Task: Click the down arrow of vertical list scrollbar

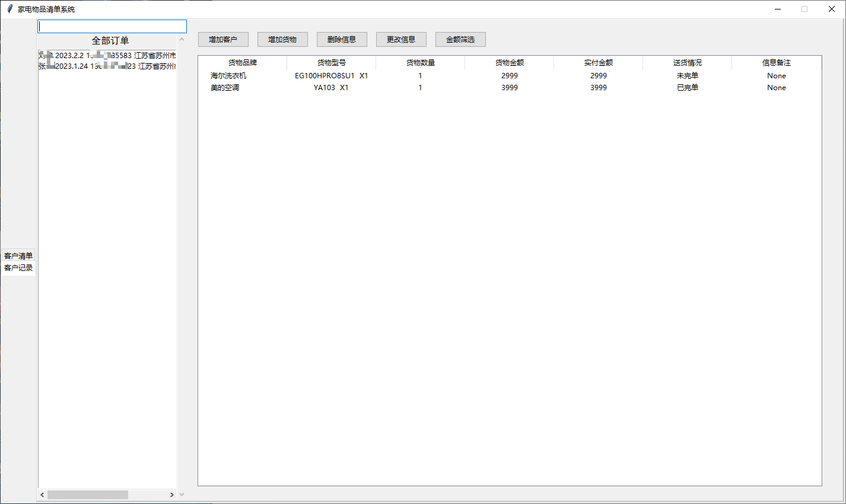Action: click(x=182, y=495)
